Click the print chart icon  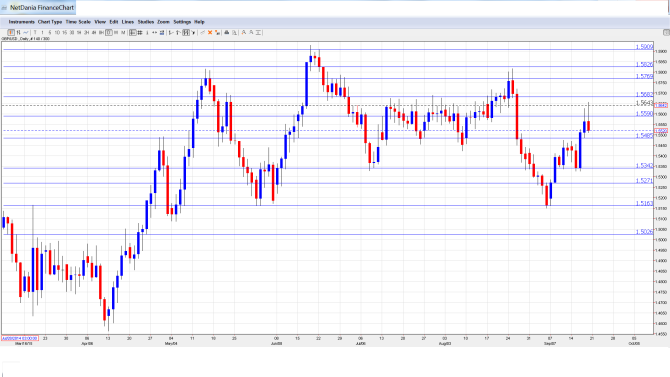(227, 32)
